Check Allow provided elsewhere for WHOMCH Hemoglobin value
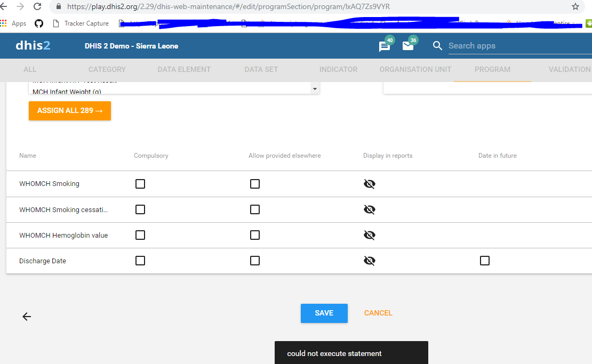The image size is (592, 364). [x=255, y=235]
